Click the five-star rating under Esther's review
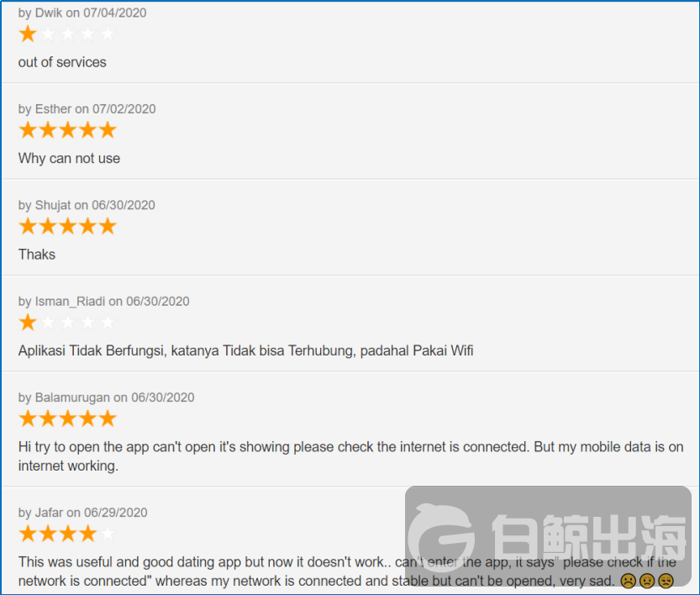This screenshot has height=595, width=700. click(x=67, y=130)
